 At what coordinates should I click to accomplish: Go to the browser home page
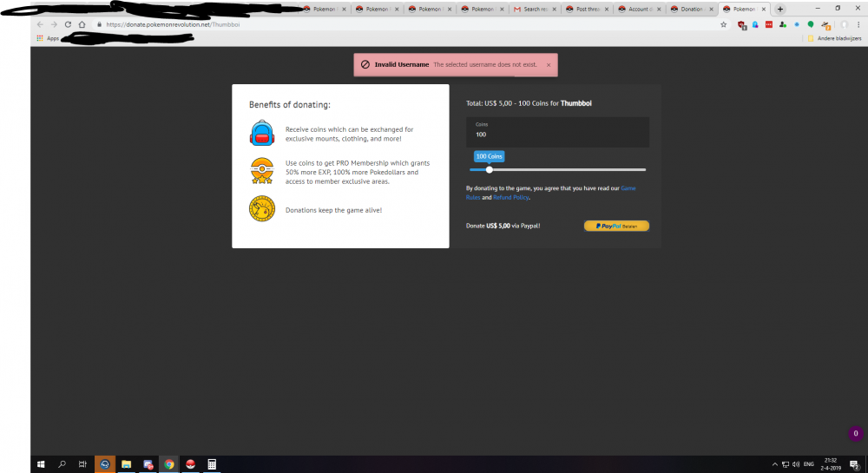82,24
